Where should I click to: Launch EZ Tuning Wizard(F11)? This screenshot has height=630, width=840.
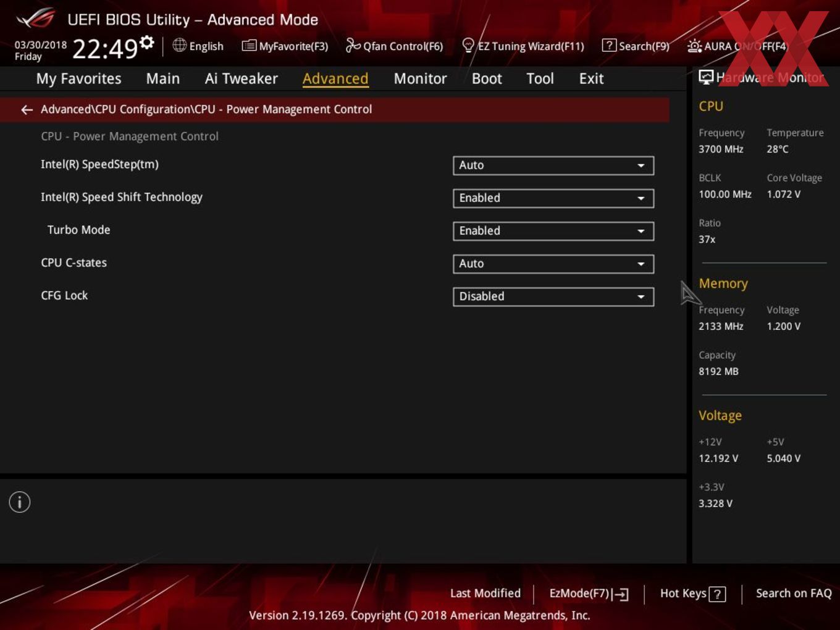523,46
